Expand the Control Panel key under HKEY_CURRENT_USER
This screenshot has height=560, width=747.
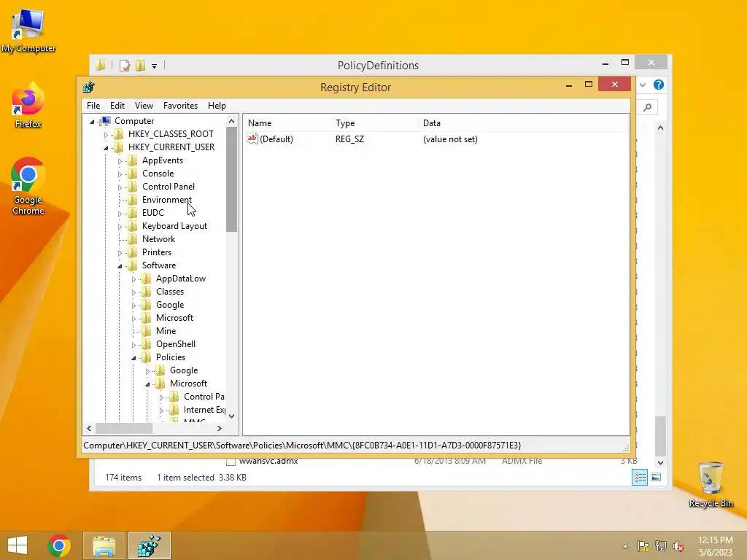tap(120, 187)
